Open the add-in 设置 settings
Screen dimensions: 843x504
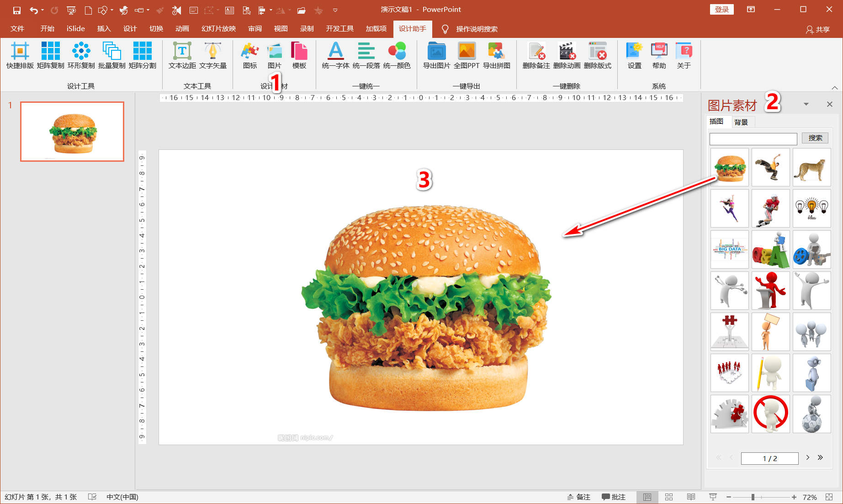pos(635,55)
